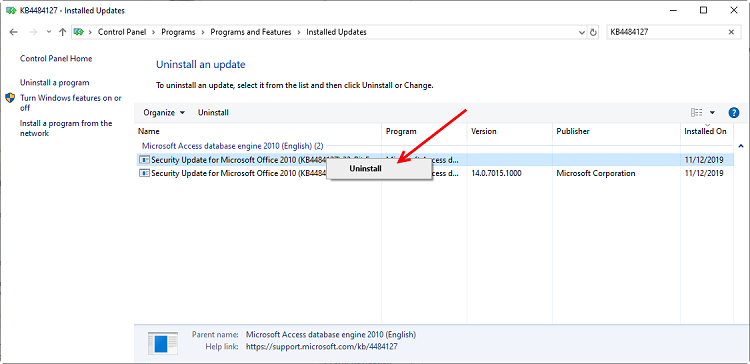Choose Uninstall from the context menu

pyautogui.click(x=365, y=168)
